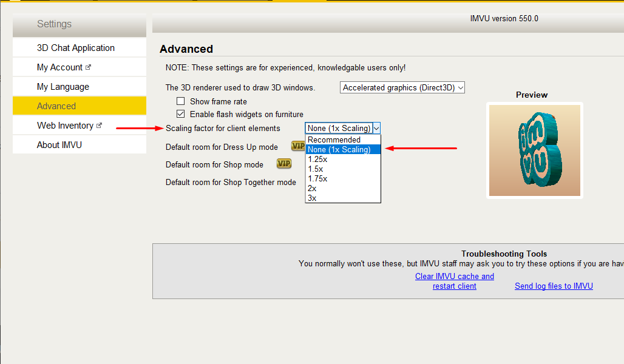Click the NOTE about experienced users text
624x364 pixels.
click(x=285, y=67)
